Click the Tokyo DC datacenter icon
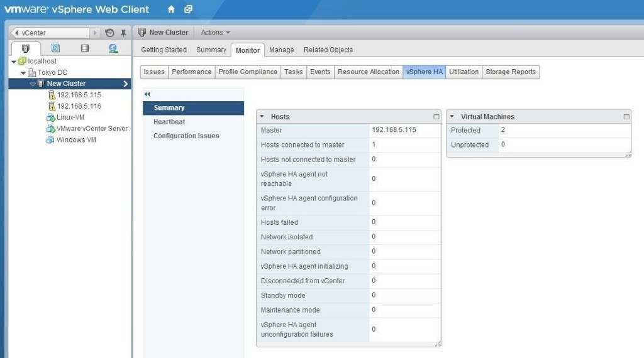Screen dimensions: 644x358 [32, 73]
